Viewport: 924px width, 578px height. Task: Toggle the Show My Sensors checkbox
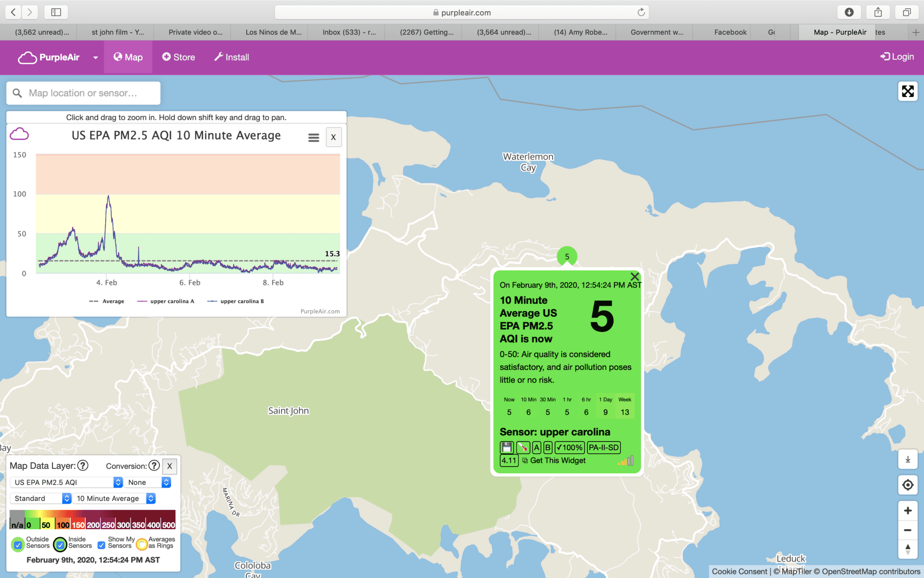coord(102,545)
